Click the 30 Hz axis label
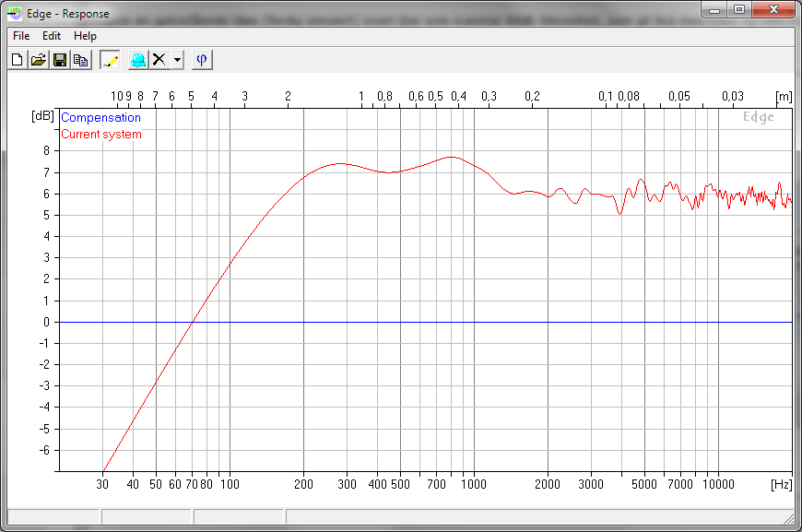Screen dimensions: 802x532 (x=102, y=484)
